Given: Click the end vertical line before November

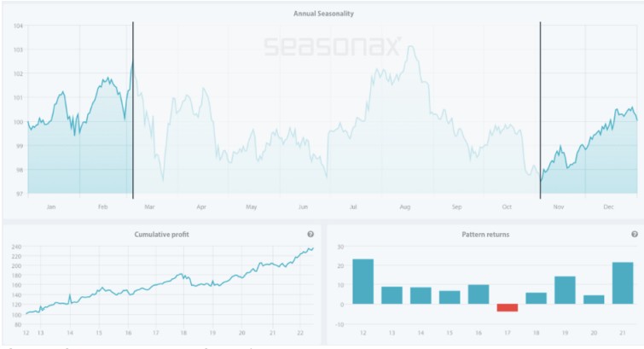Looking at the screenshot, I should click(x=540, y=110).
